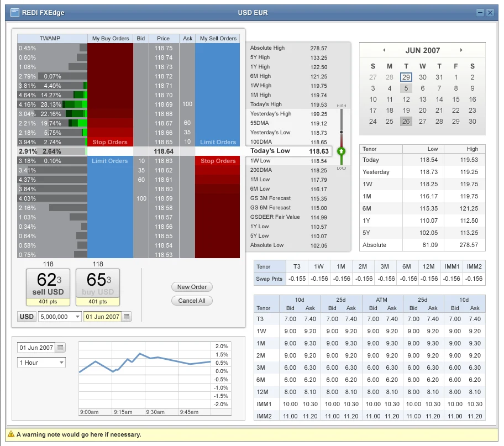The width and height of the screenshot is (504, 446).
Task: Click the red Stop Orders sell cell
Action: tap(218, 161)
